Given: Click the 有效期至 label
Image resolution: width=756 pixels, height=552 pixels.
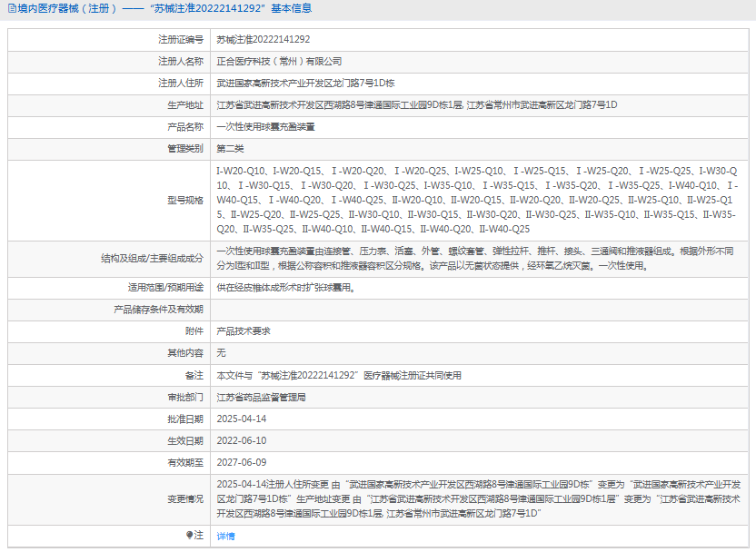Looking at the screenshot, I should point(185,462).
